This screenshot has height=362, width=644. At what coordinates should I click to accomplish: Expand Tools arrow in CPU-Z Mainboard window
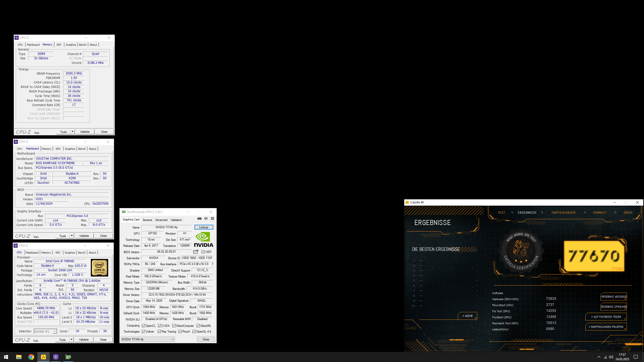click(72, 236)
